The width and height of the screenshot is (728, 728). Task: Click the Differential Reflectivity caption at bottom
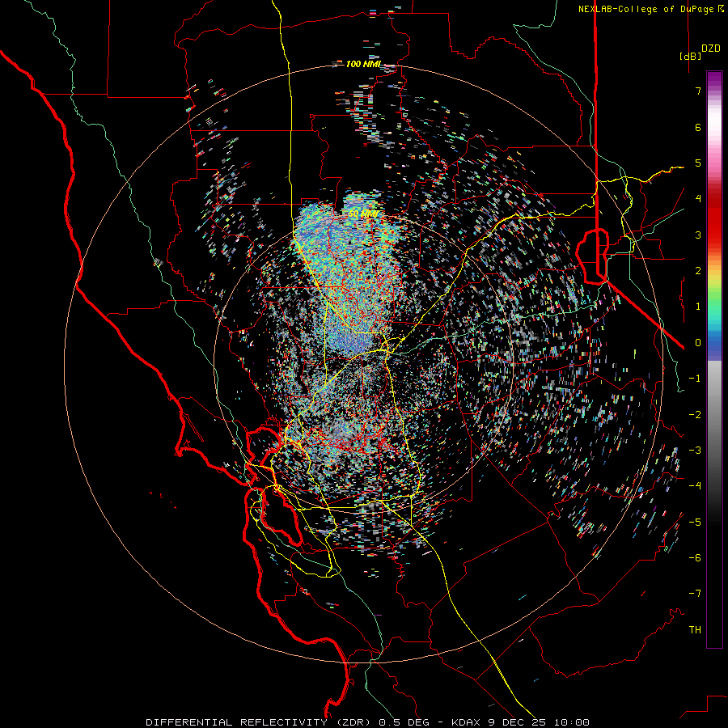(368, 722)
